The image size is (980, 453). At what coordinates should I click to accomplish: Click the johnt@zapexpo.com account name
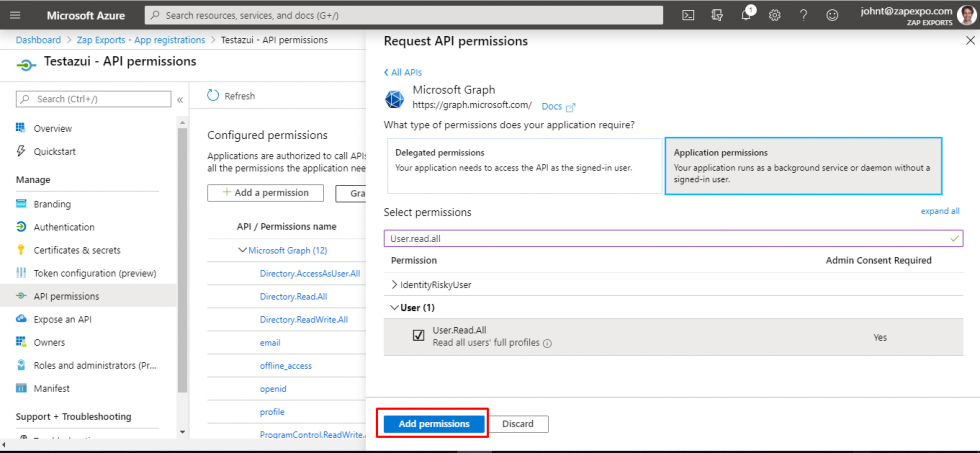(906, 11)
